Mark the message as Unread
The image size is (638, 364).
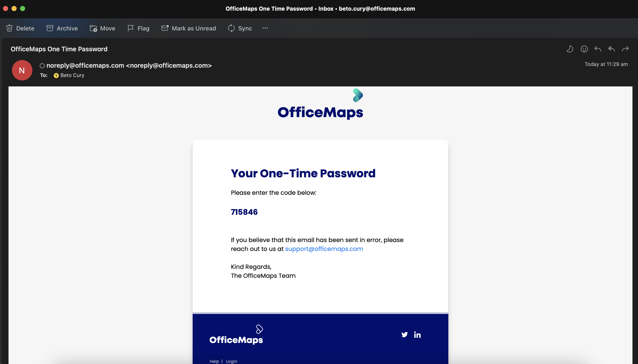(x=188, y=28)
